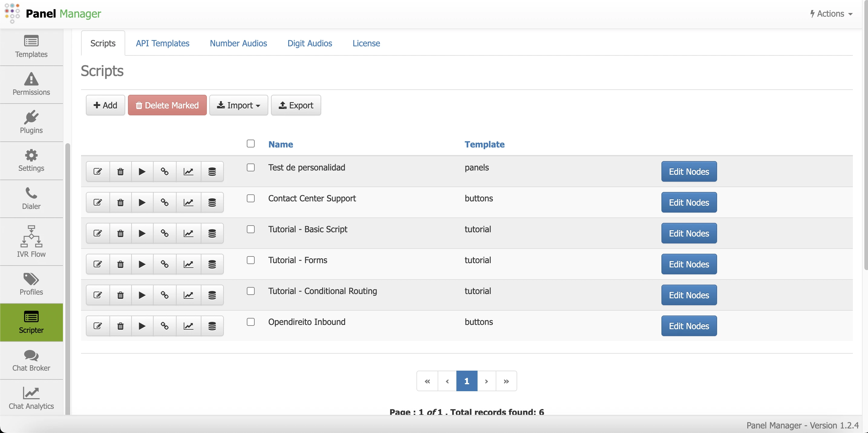Click edit icon for Test de personalidad
The height and width of the screenshot is (433, 868).
(x=98, y=171)
